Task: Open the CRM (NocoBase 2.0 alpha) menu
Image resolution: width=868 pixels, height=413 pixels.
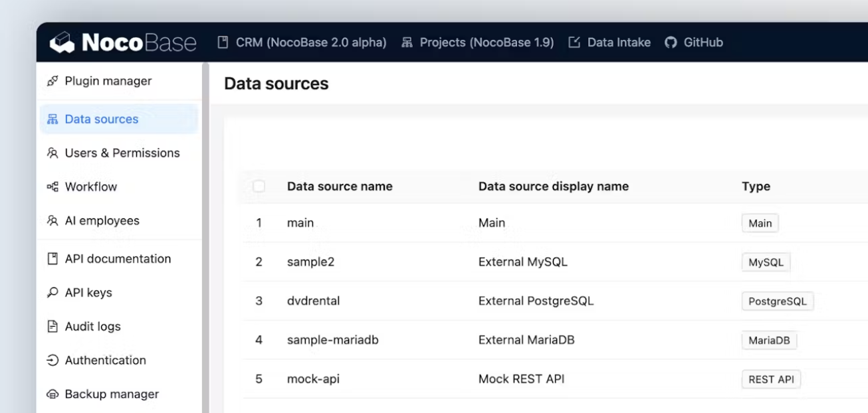Action: [x=302, y=42]
